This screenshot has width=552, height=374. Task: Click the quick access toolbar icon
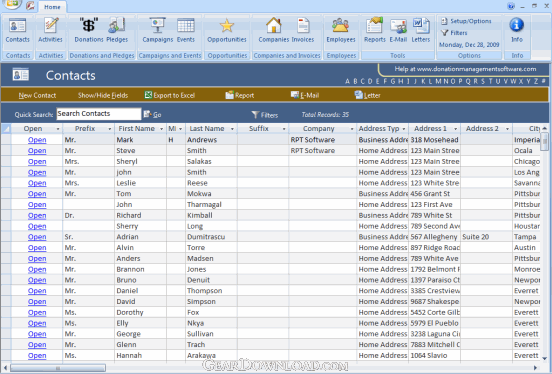(x=31, y=6)
